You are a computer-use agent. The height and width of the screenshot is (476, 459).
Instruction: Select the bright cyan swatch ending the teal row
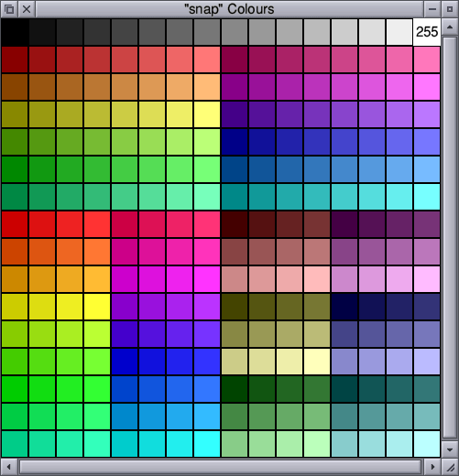(427, 197)
